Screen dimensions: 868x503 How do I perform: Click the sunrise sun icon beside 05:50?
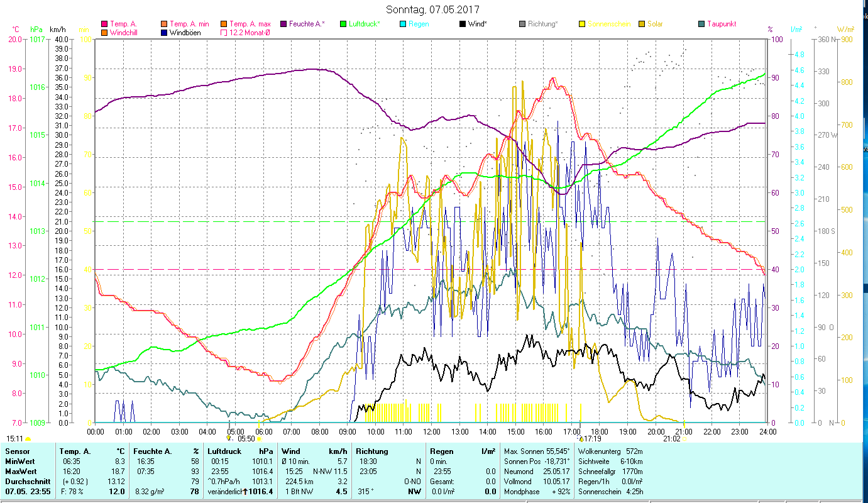tap(259, 439)
